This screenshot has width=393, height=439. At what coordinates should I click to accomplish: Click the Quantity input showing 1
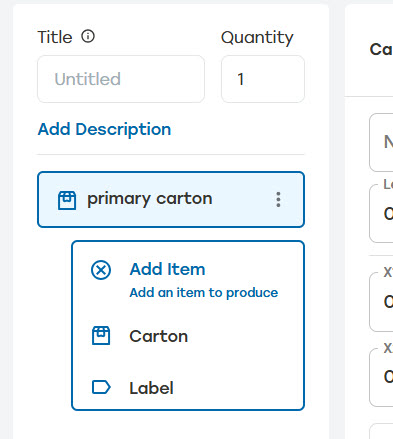263,79
